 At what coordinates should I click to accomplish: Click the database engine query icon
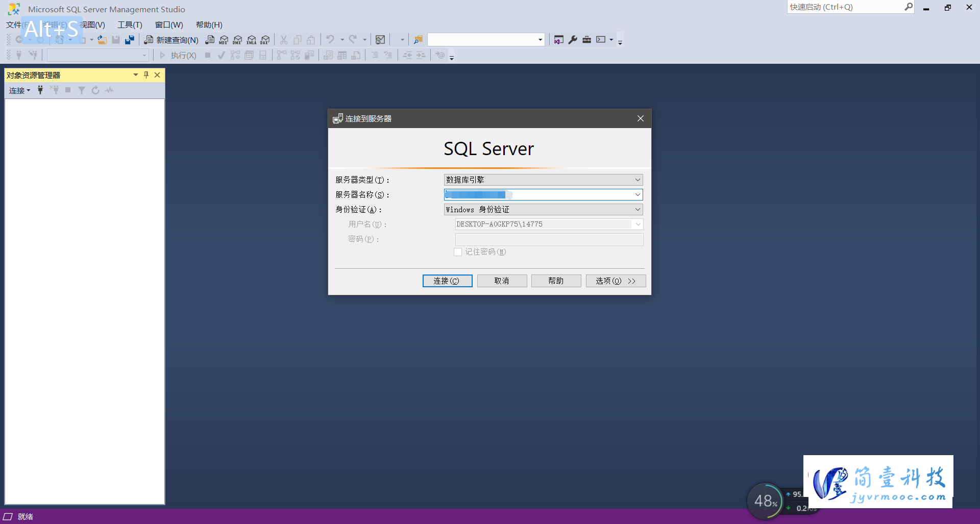pos(210,40)
